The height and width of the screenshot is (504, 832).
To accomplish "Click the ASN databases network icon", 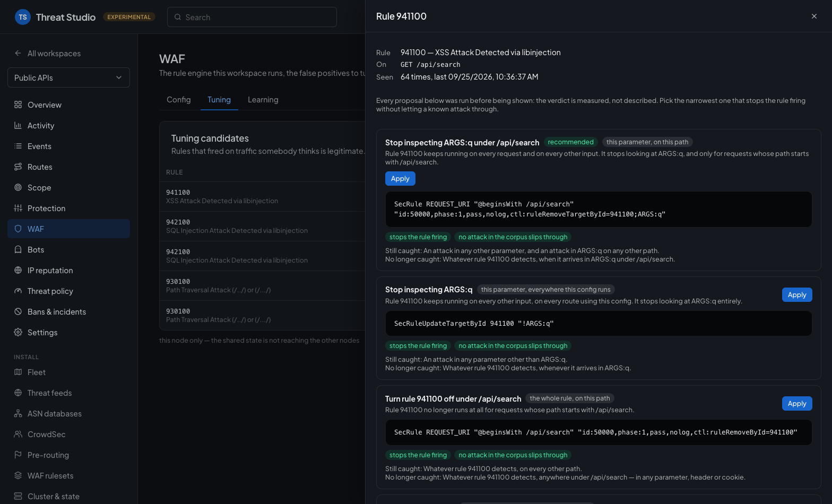I will 18,414.
